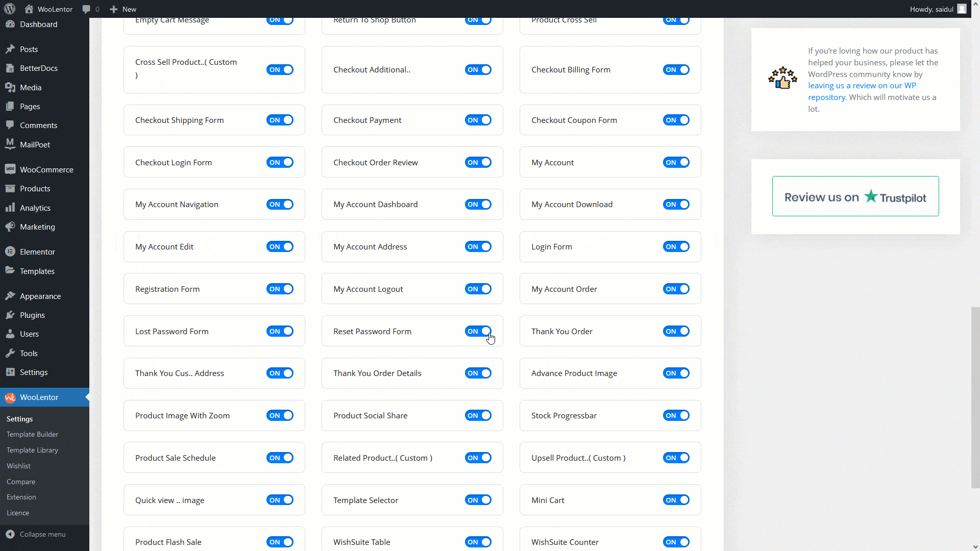
Task: Click the Collapse menu text
Action: tap(43, 534)
